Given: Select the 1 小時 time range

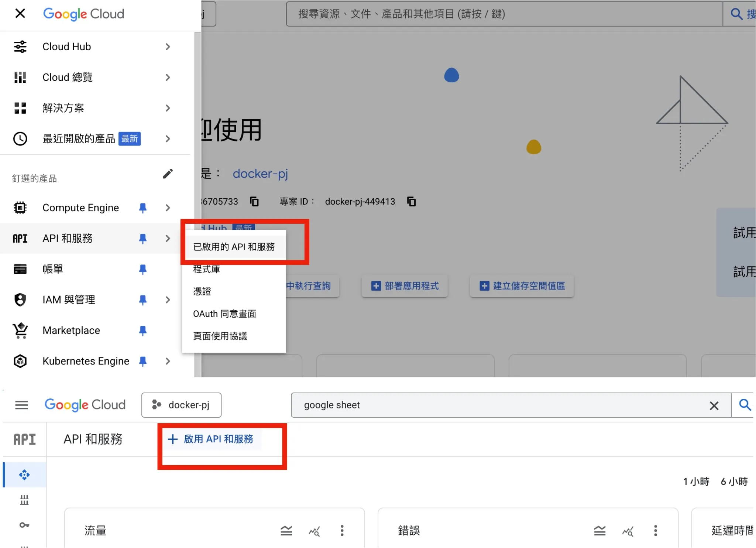Looking at the screenshot, I should click(x=696, y=482).
